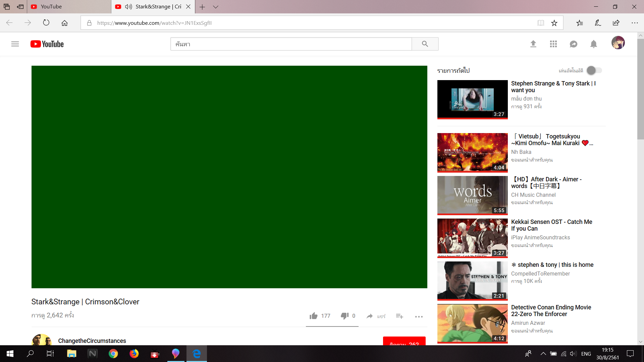This screenshot has width=644, height=362.
Task: Show hidden system tray icons
Action: pos(543,354)
